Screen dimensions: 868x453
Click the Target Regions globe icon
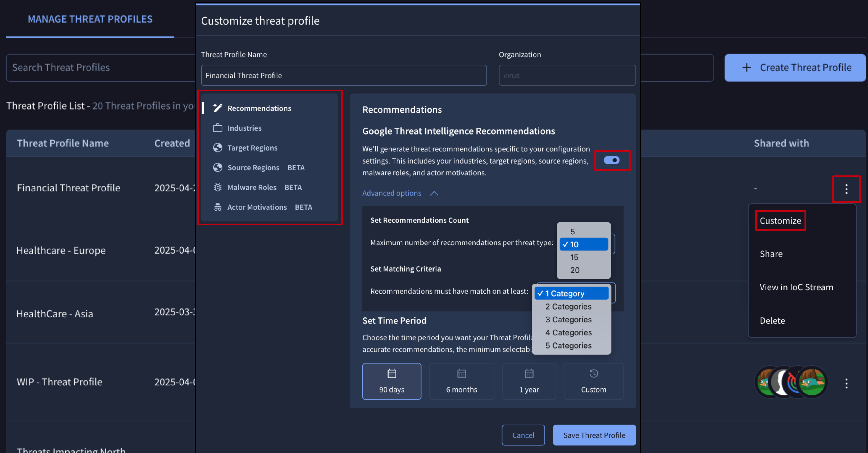tap(218, 148)
